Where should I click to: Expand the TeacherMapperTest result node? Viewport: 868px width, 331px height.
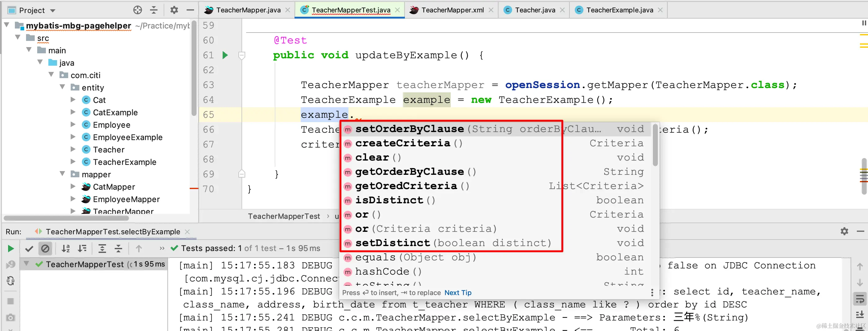point(26,264)
